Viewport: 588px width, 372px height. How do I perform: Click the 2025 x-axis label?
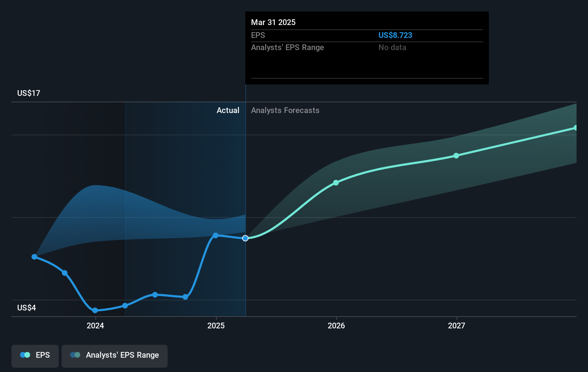tap(216, 325)
